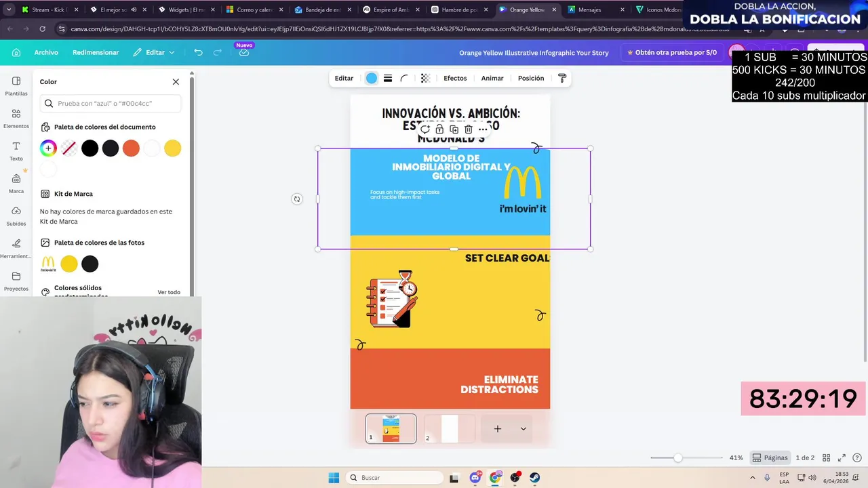The height and width of the screenshot is (488, 868).
Task: Click the McDonald's photo palette thumbnail
Action: 48,264
